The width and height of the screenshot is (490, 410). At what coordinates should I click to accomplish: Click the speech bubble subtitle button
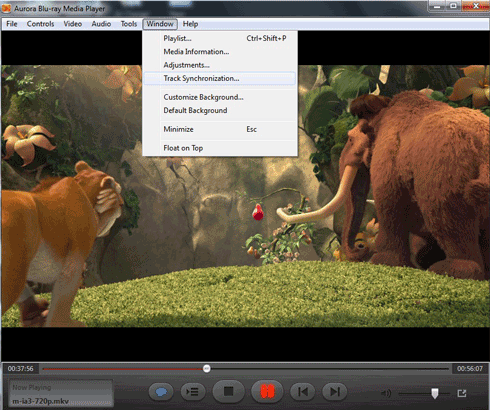161,392
